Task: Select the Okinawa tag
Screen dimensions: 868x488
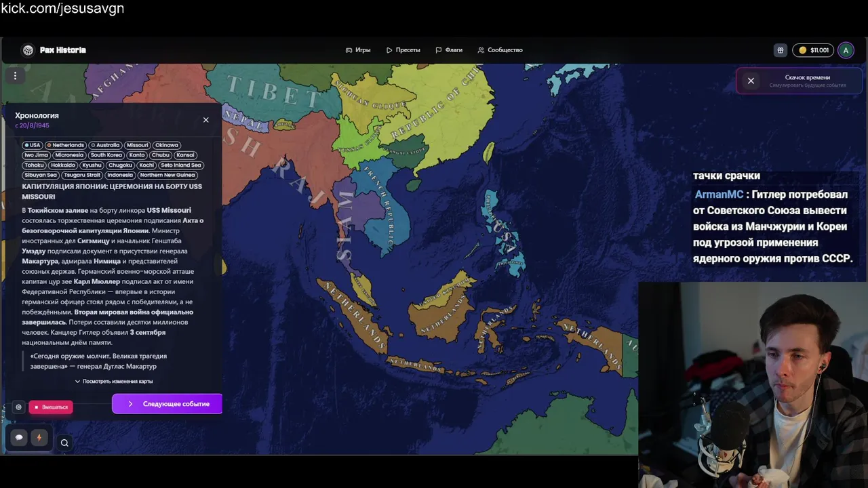Action: pyautogui.click(x=166, y=145)
